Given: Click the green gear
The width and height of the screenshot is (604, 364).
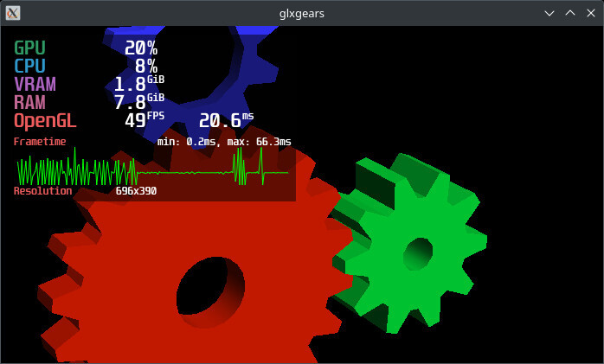Looking at the screenshot, I should (x=450, y=216).
